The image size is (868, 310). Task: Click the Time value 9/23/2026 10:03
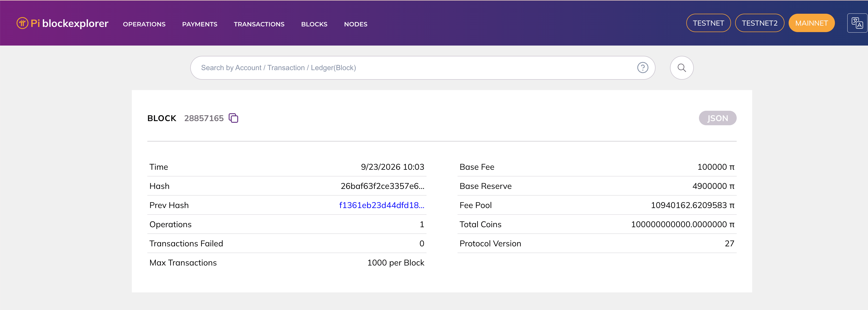(x=393, y=167)
